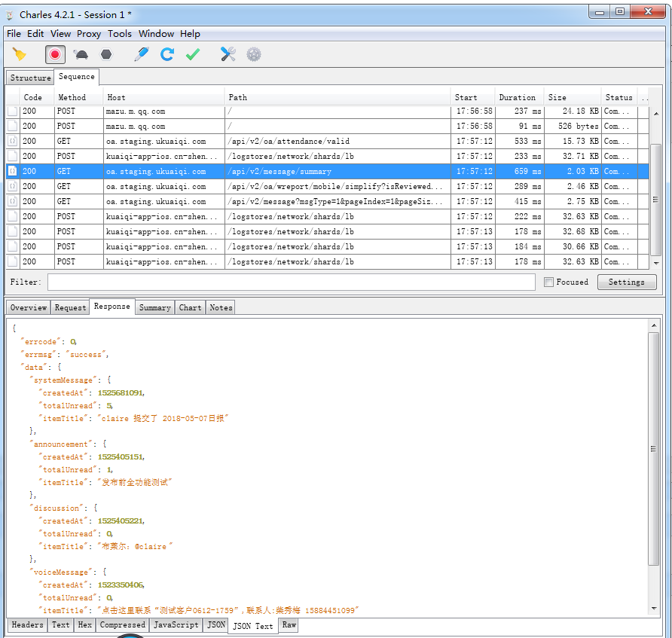Open the View menu
Viewport: 672px width, 638px height.
click(x=60, y=33)
